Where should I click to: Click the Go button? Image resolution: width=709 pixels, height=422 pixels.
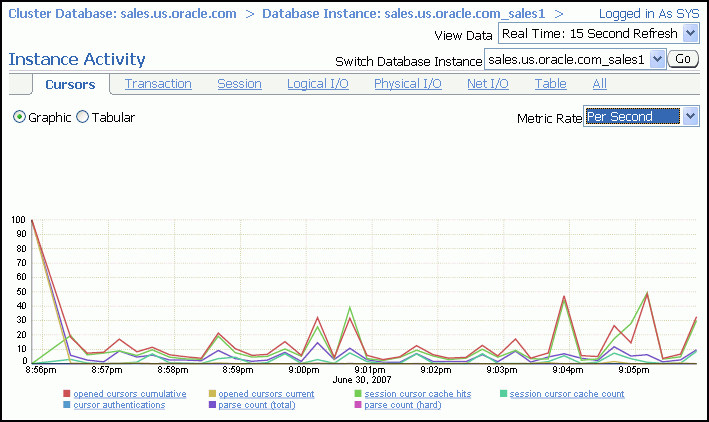(x=683, y=59)
